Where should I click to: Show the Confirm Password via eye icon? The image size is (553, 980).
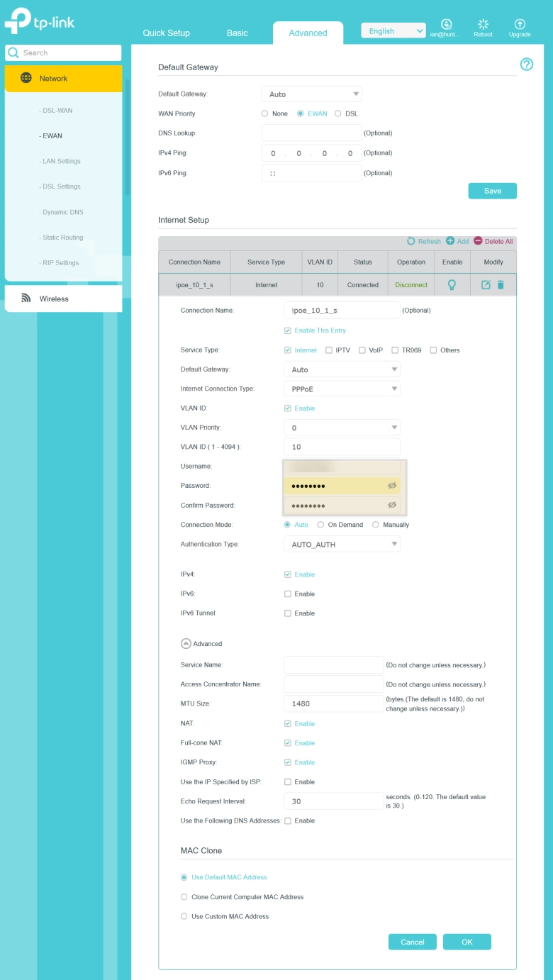tap(391, 505)
